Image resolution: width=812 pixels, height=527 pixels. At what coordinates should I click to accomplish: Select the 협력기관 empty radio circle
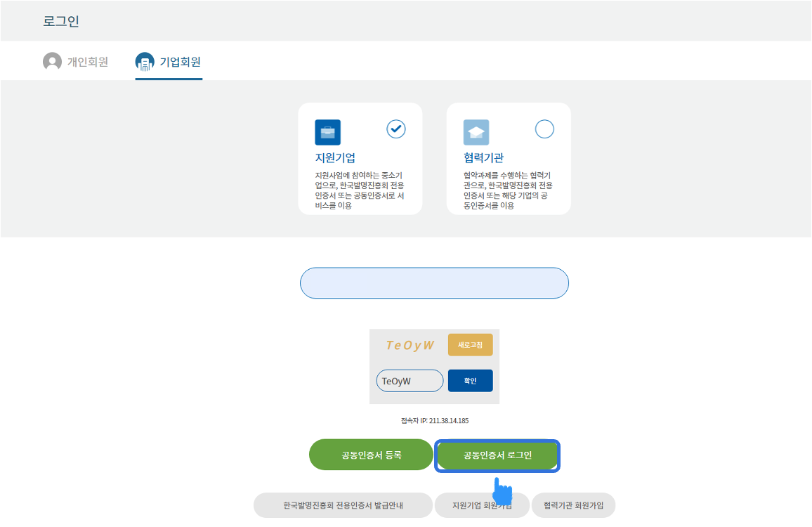pos(544,129)
